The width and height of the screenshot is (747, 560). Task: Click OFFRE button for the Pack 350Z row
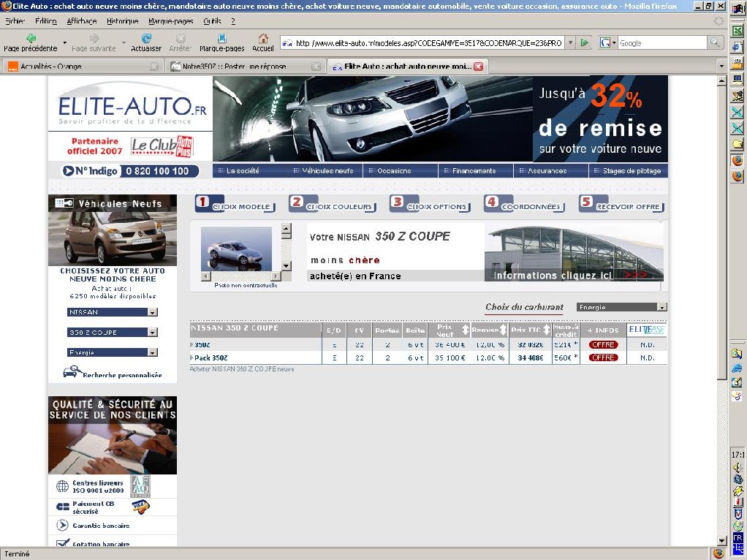click(x=603, y=357)
